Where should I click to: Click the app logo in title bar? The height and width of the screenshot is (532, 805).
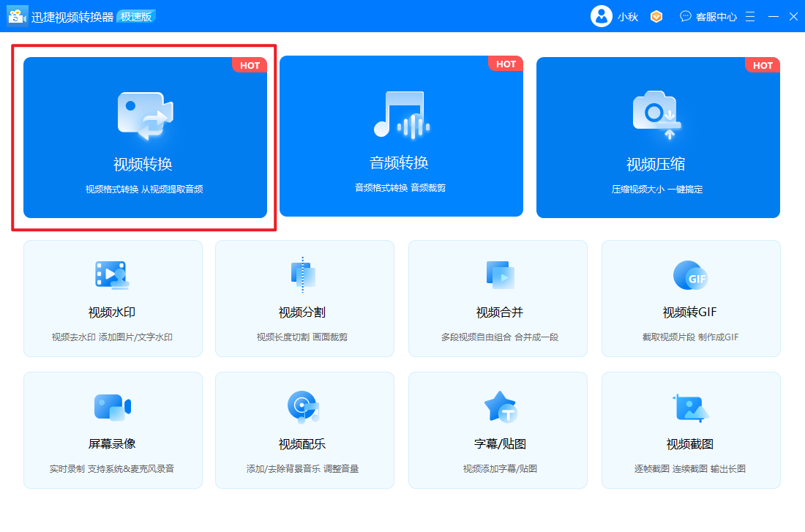[x=17, y=16]
